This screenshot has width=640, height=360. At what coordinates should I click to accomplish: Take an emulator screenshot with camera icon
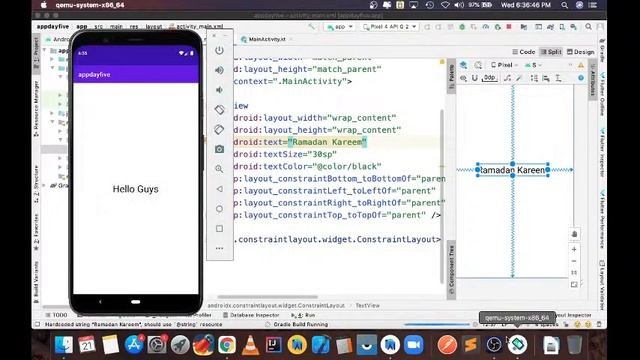pos(219,149)
